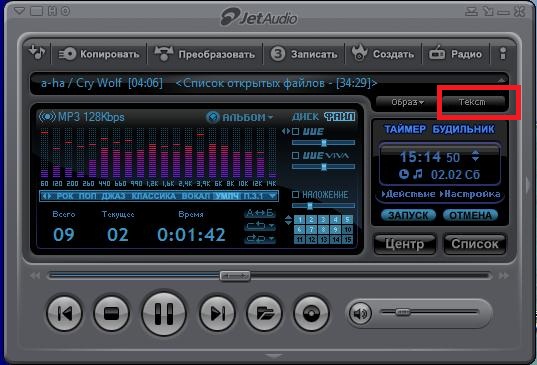537x365 pixels.
Task: Open the АЛЬБОМ dropdown
Action: pos(247,117)
